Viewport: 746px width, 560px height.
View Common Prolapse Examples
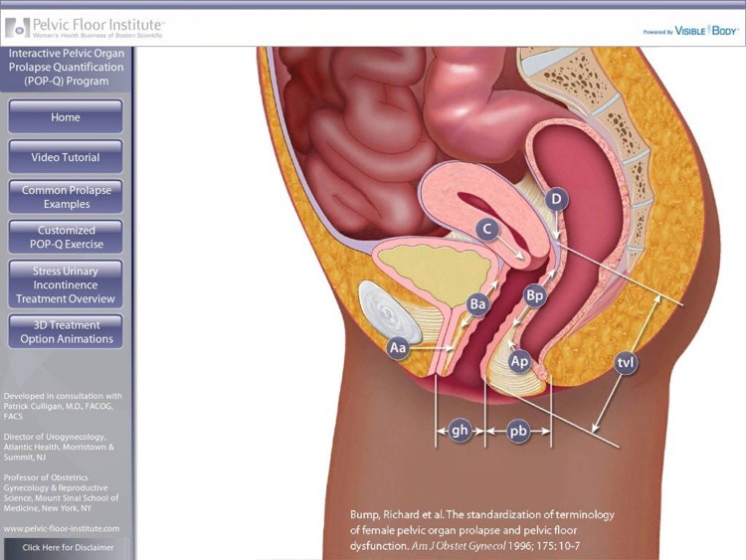pos(66,197)
